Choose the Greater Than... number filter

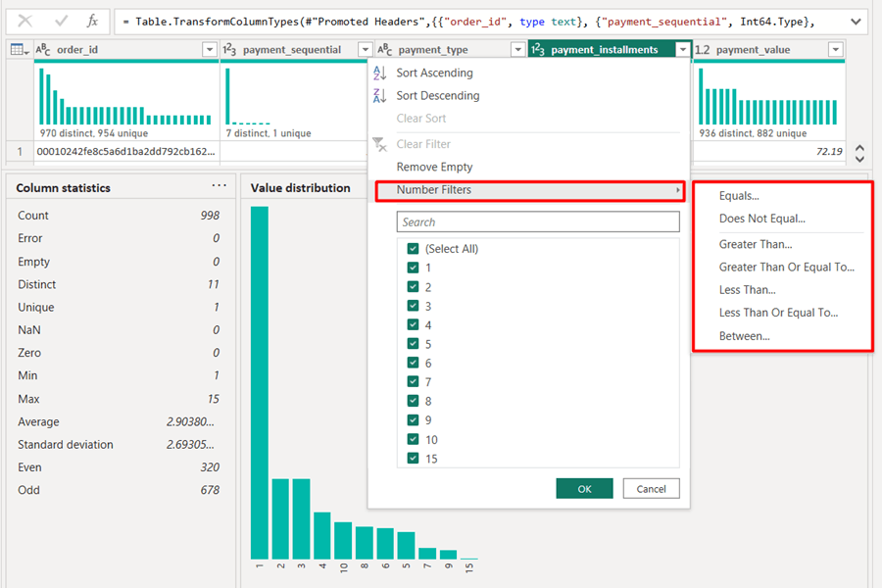[x=756, y=244]
